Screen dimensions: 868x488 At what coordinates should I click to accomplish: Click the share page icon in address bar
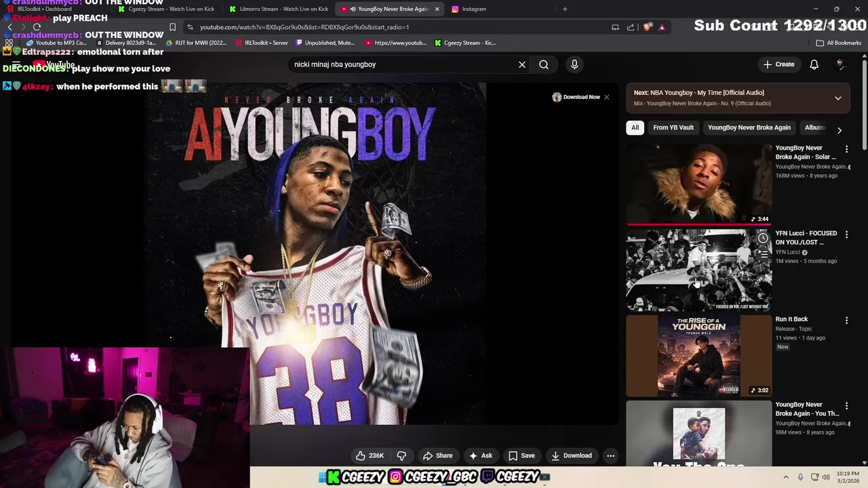(631, 27)
